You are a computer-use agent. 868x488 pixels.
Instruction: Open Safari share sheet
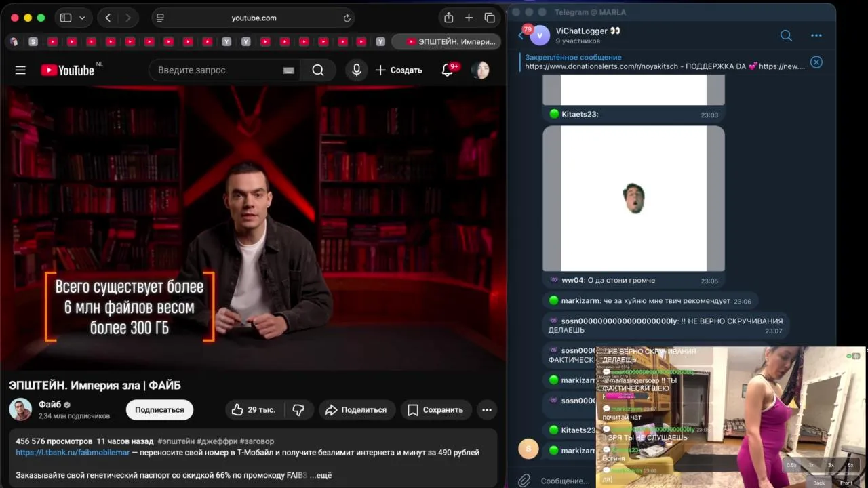coord(448,18)
